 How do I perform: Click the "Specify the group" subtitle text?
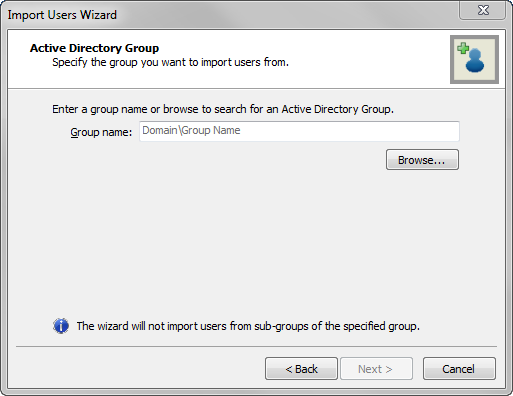click(x=170, y=62)
